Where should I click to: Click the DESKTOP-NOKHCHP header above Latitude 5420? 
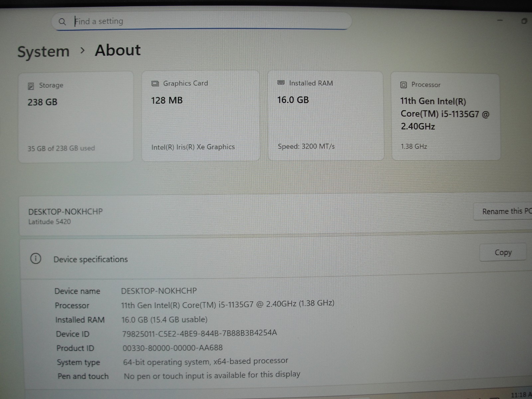(x=66, y=212)
